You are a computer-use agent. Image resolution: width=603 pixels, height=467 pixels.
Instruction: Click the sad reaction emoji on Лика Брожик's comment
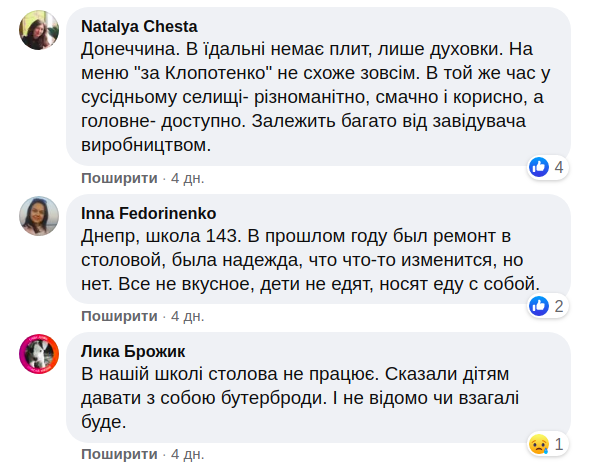540,444
